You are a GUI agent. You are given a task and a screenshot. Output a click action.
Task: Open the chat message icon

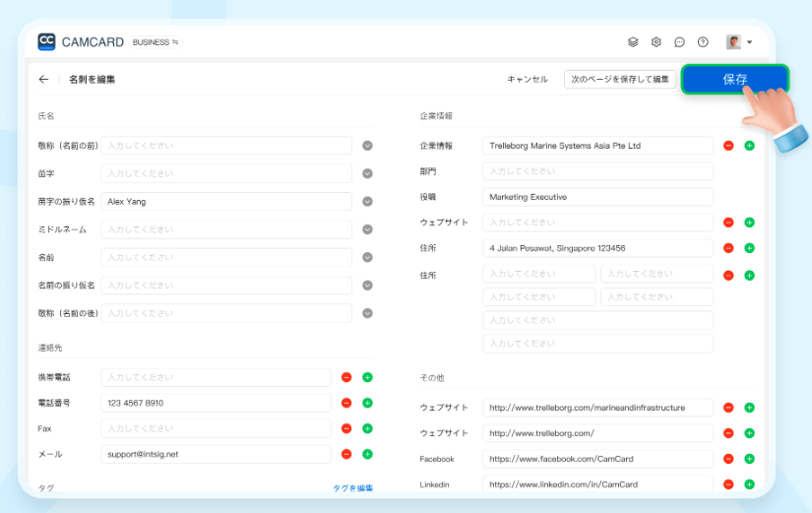click(x=679, y=42)
